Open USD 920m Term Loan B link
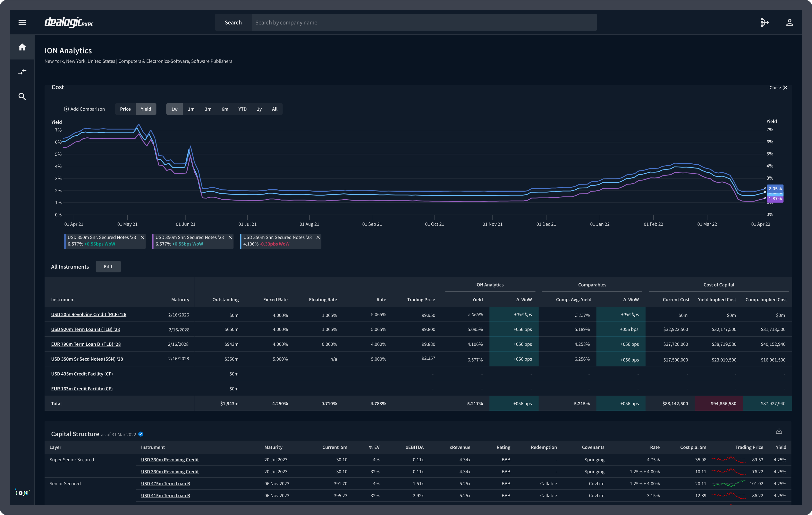 [85, 329]
